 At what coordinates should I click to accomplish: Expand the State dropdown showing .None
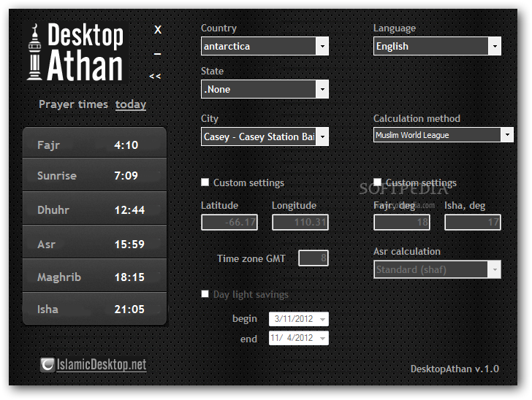[x=265, y=89]
